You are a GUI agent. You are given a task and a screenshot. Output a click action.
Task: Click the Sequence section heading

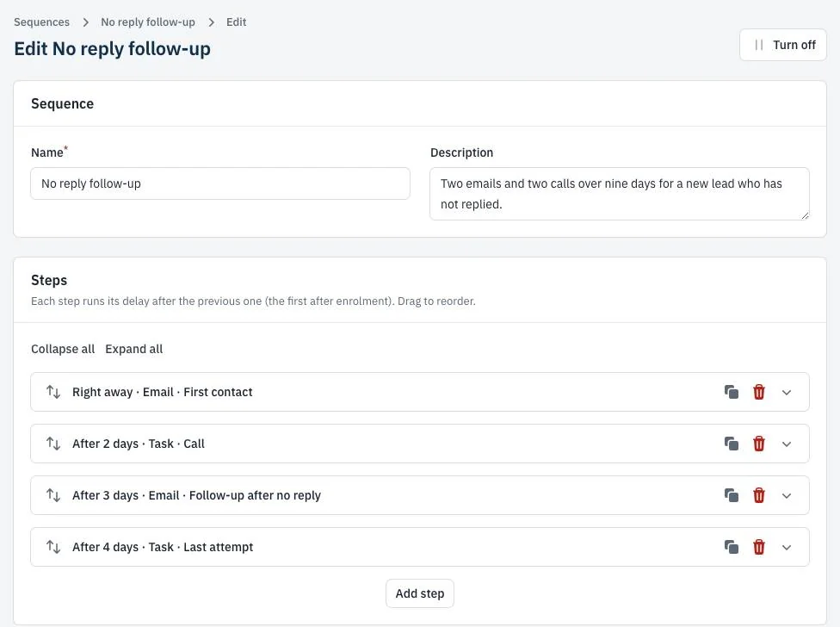(x=62, y=103)
